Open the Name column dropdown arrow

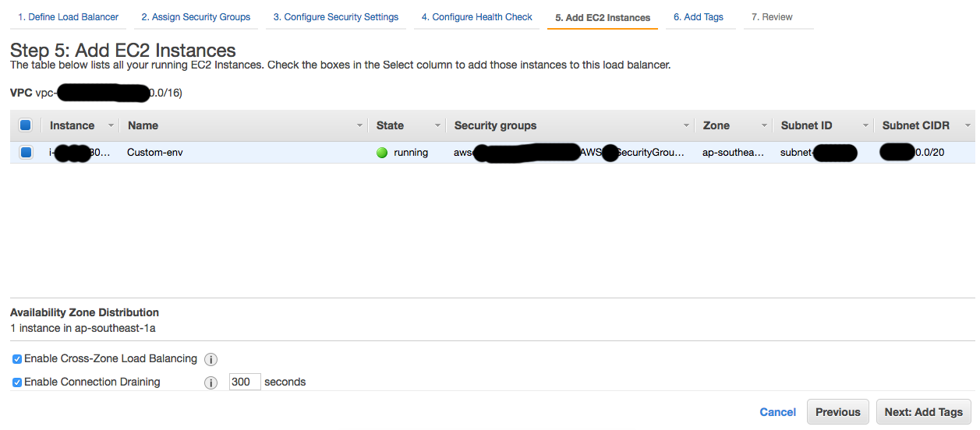(x=359, y=125)
